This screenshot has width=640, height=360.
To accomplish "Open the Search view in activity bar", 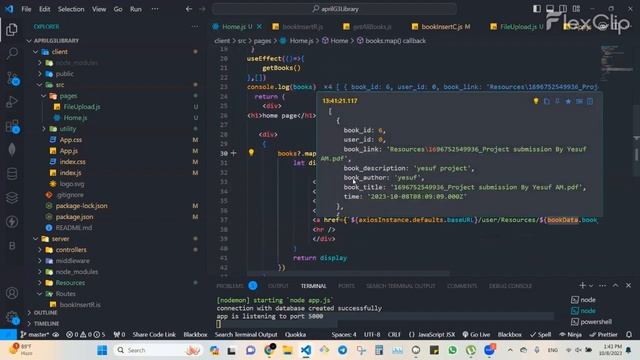I will point(12,53).
